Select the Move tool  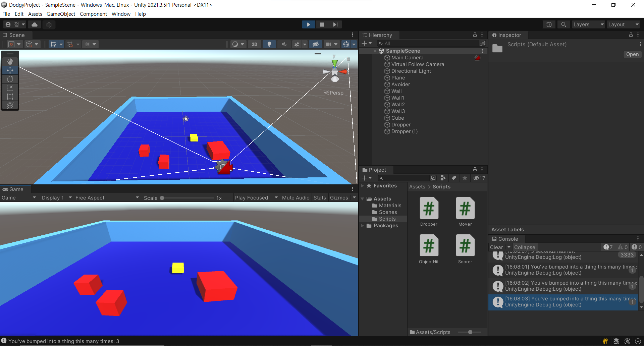tap(10, 70)
